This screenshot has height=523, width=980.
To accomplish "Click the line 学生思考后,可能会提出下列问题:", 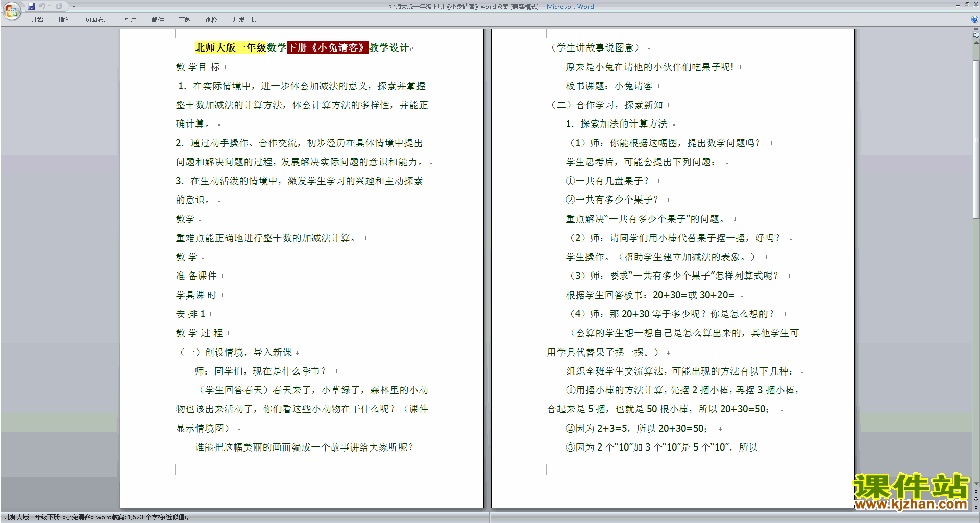I will tap(641, 162).
